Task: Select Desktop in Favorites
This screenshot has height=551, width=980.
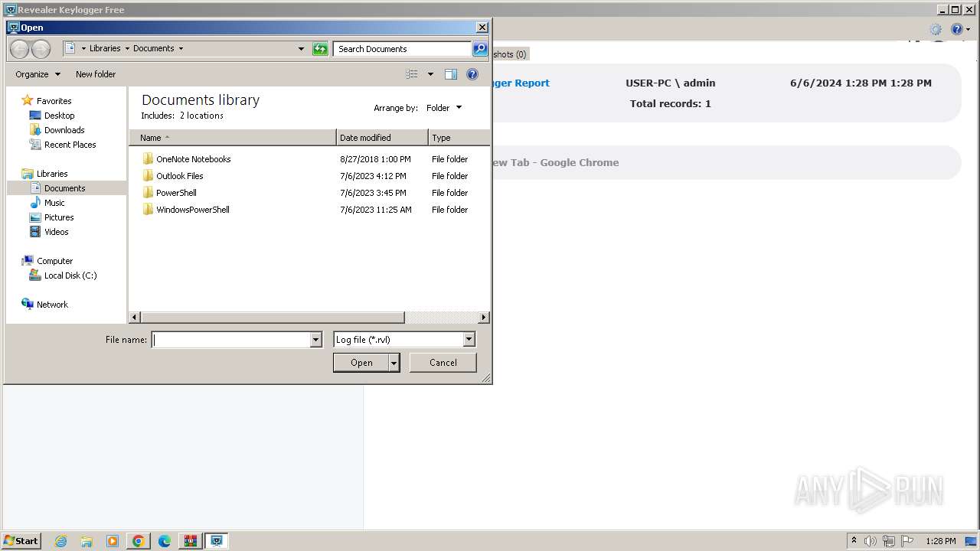Action: point(59,116)
